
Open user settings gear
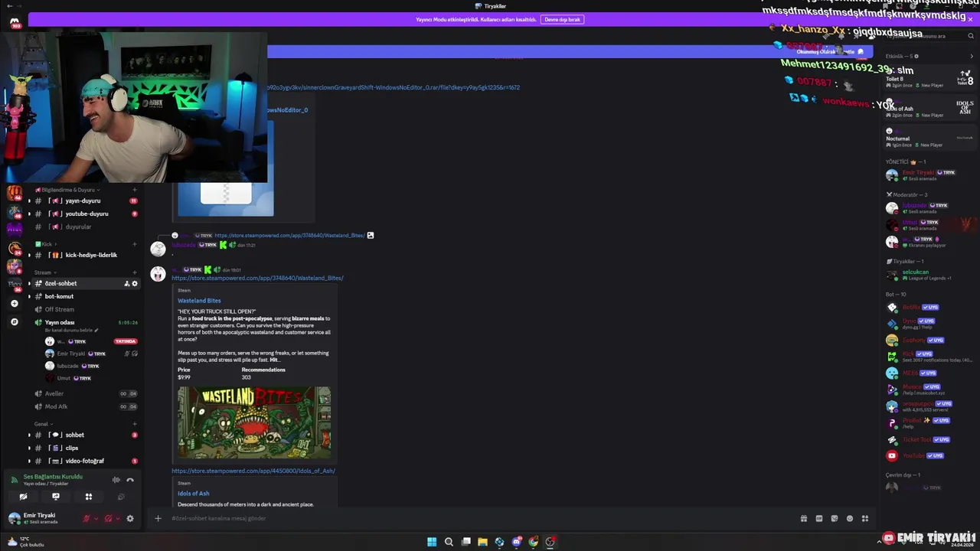pyautogui.click(x=130, y=519)
